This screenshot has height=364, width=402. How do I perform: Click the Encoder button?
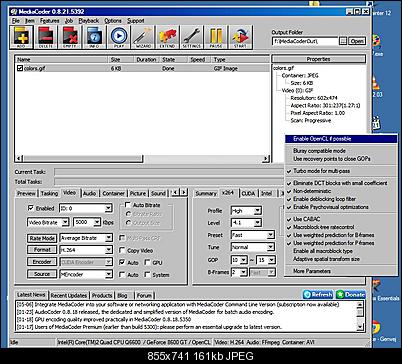42,262
